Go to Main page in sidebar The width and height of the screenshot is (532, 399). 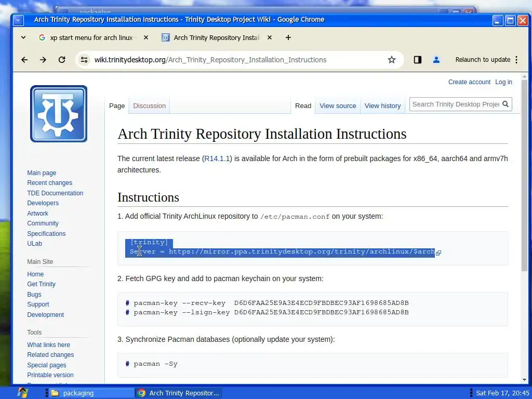pos(42,173)
